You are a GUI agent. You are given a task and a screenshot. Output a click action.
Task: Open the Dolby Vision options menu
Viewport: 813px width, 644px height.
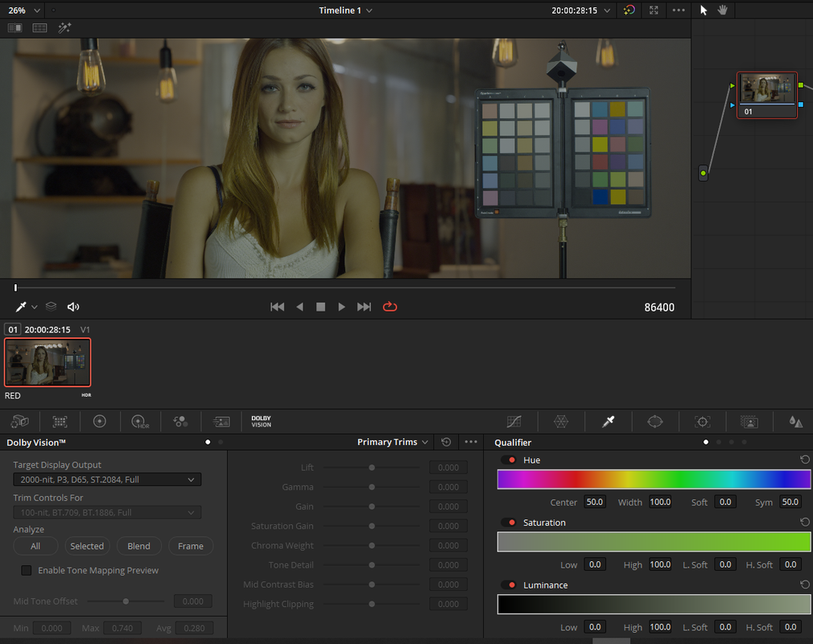(x=471, y=442)
